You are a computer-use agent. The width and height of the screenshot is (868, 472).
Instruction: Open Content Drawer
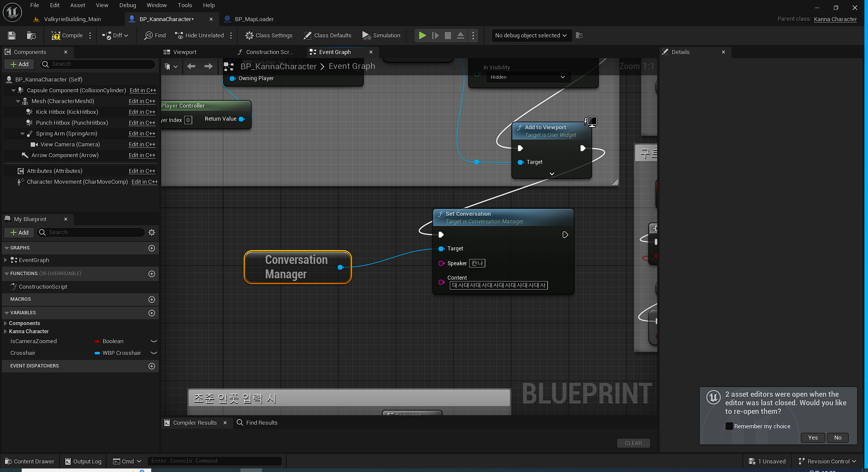[x=30, y=461]
